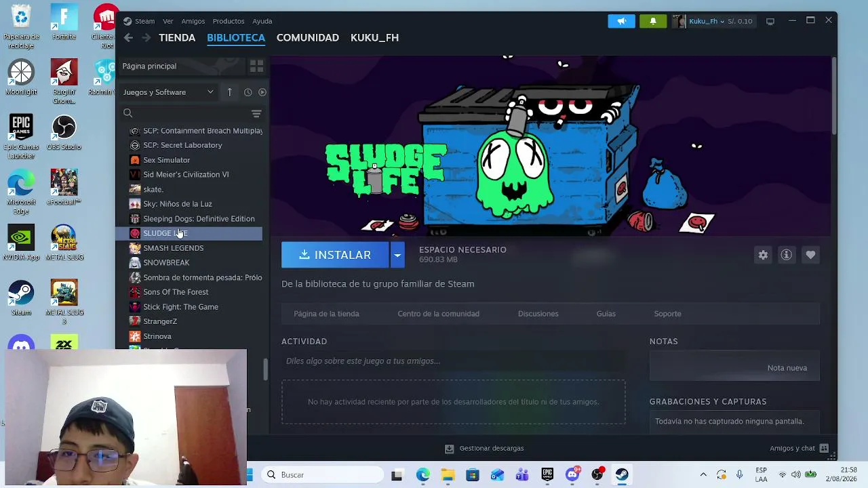
Task: Open Microsoft Store taskbar icon
Action: pos(472,474)
